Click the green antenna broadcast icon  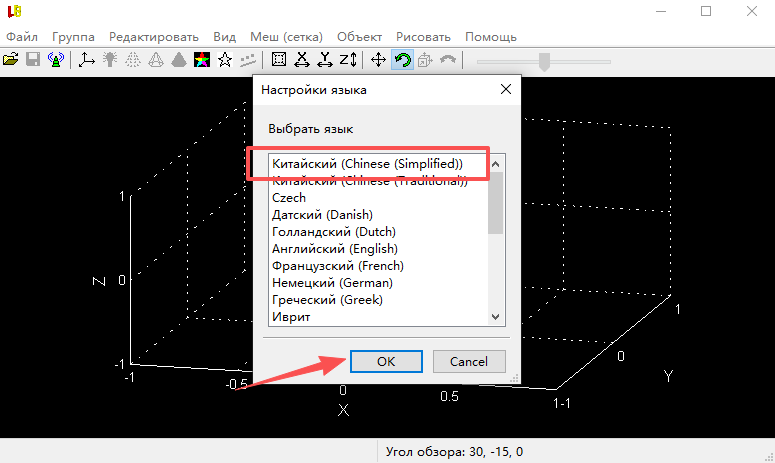click(57, 60)
